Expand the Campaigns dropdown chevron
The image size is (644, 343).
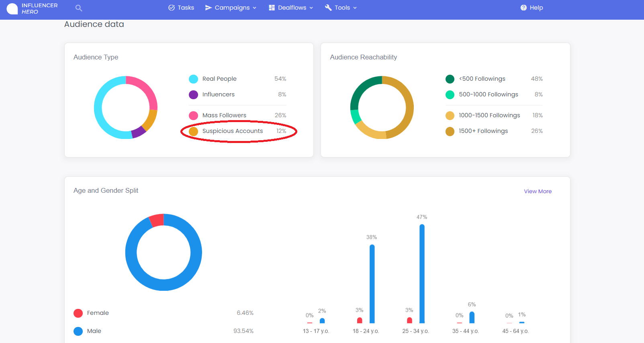[x=254, y=8]
